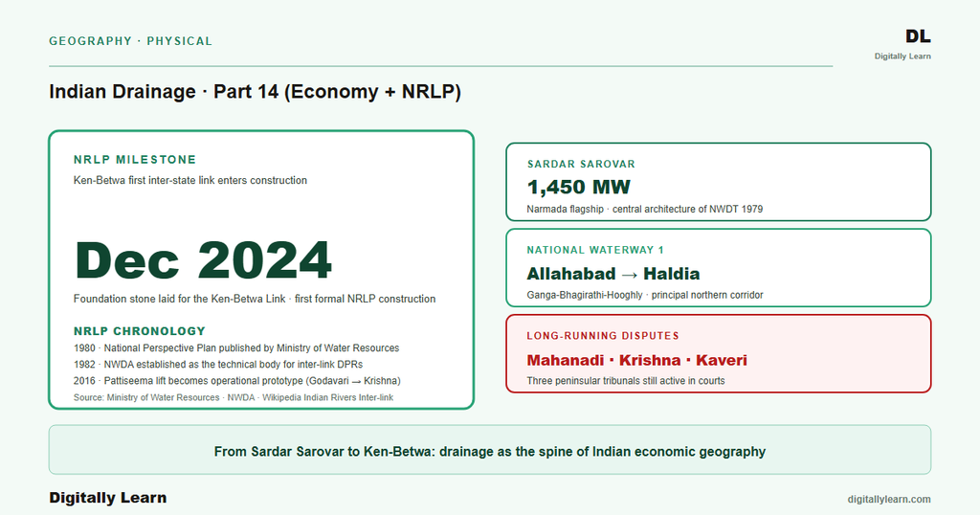Click 'Ken-Betwa first inter-state link enters construction'

(x=190, y=181)
